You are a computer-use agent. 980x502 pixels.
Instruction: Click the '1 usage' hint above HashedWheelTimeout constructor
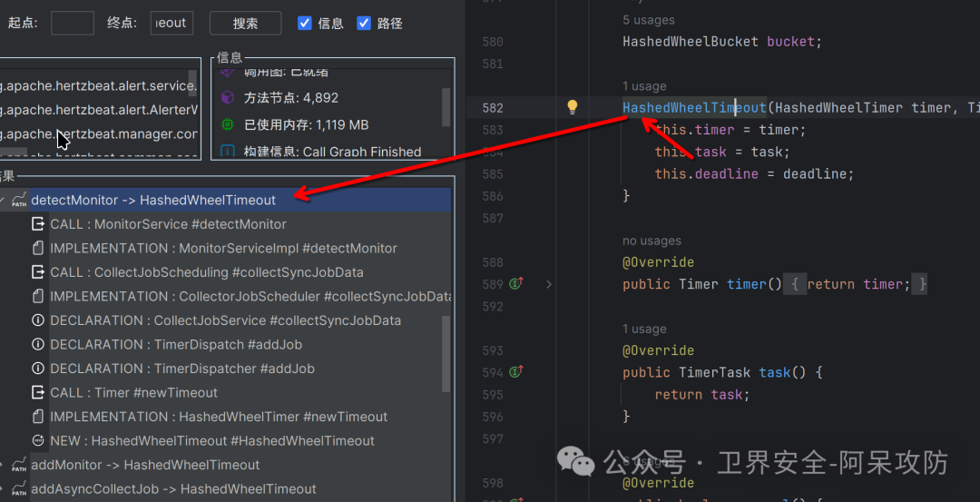tap(643, 86)
